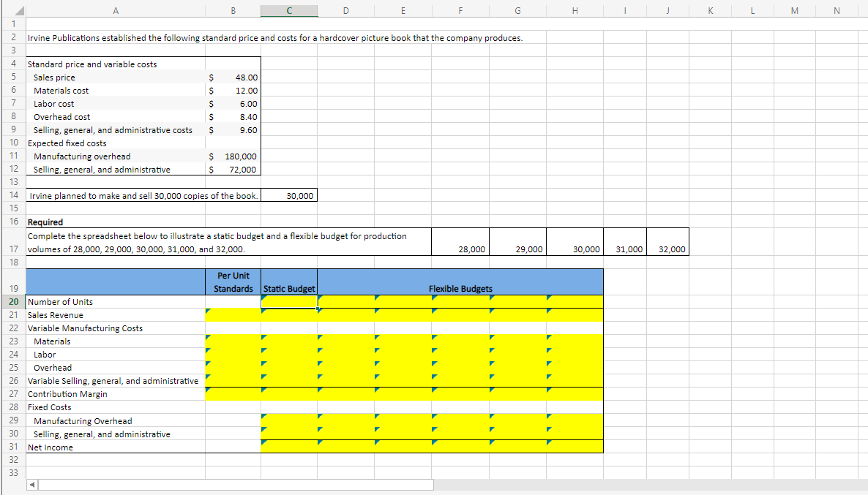Click the 31,000 production volume cell
Viewport: 868px width, 495px height.
624,242
